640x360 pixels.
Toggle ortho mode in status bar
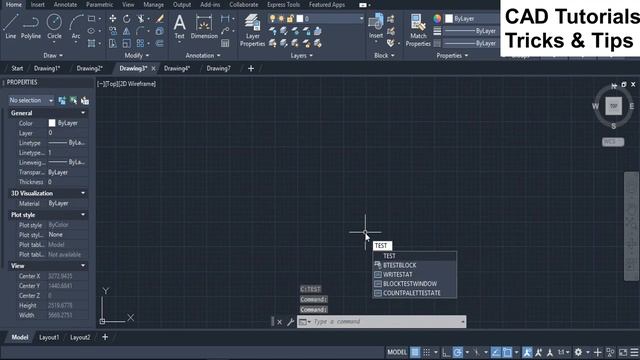pos(446,352)
